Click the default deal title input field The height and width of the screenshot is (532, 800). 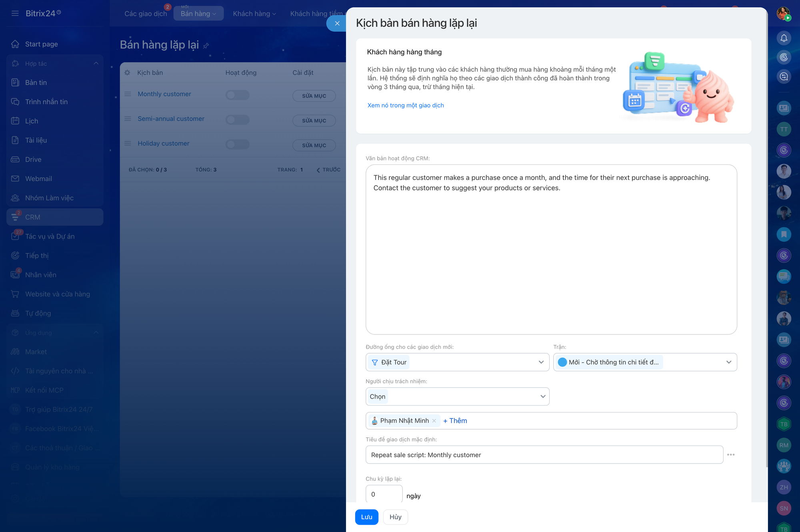point(544,455)
